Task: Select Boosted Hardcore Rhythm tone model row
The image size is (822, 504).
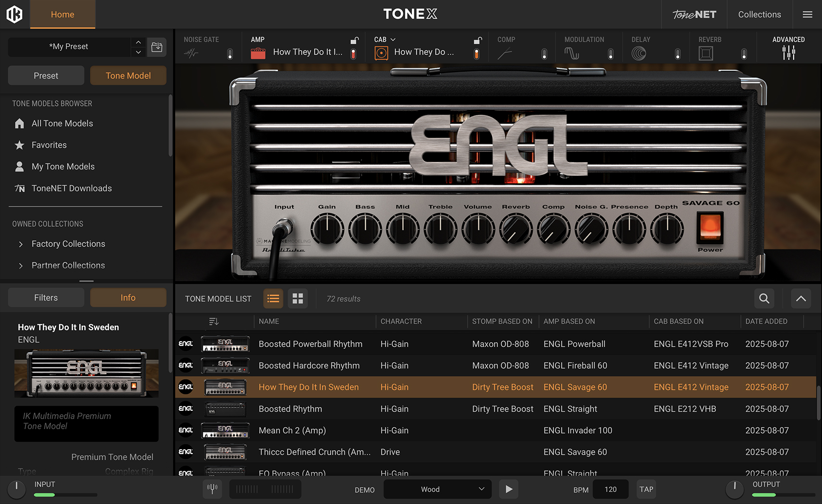Action: click(x=309, y=366)
